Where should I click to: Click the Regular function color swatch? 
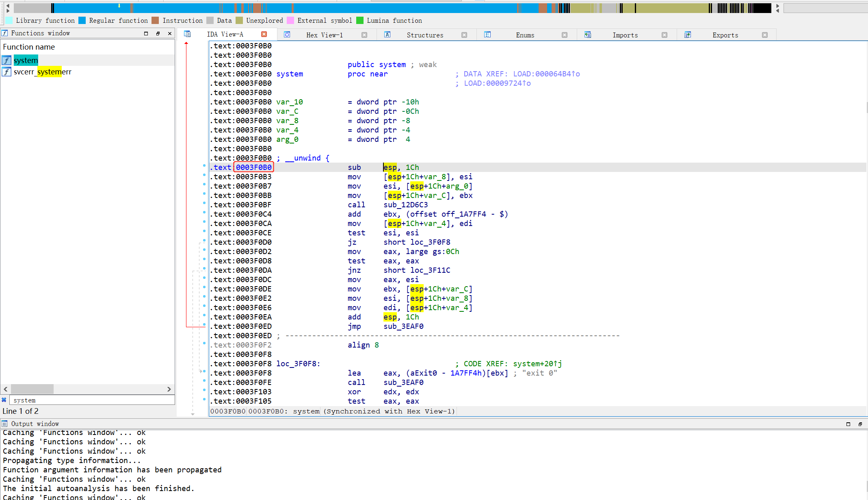(x=82, y=20)
